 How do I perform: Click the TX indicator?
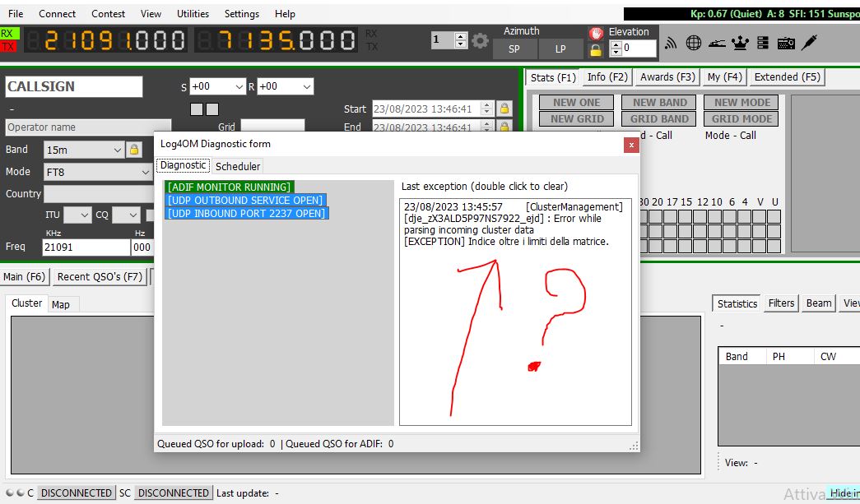coord(7,46)
